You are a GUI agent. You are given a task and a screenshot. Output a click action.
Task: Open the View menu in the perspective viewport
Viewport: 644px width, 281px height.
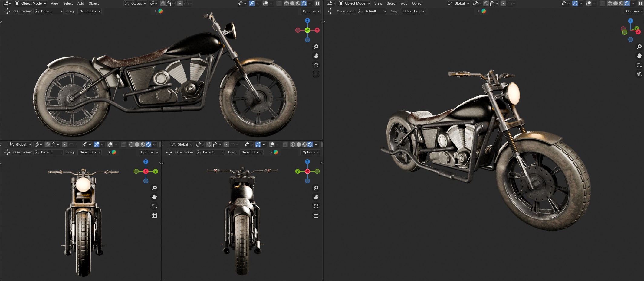coord(378,3)
